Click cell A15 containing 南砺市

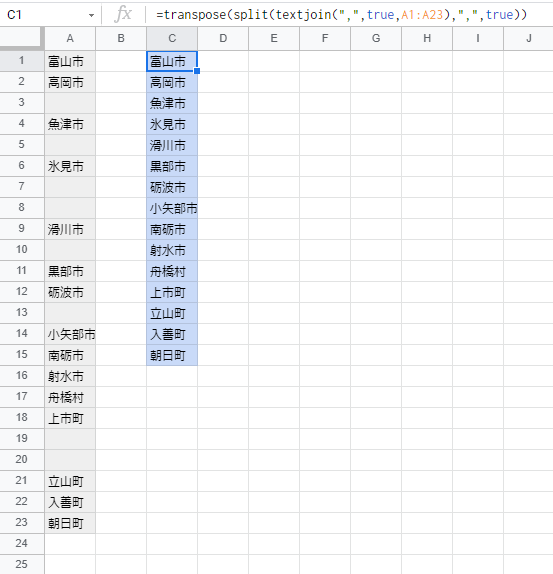[x=70, y=355]
